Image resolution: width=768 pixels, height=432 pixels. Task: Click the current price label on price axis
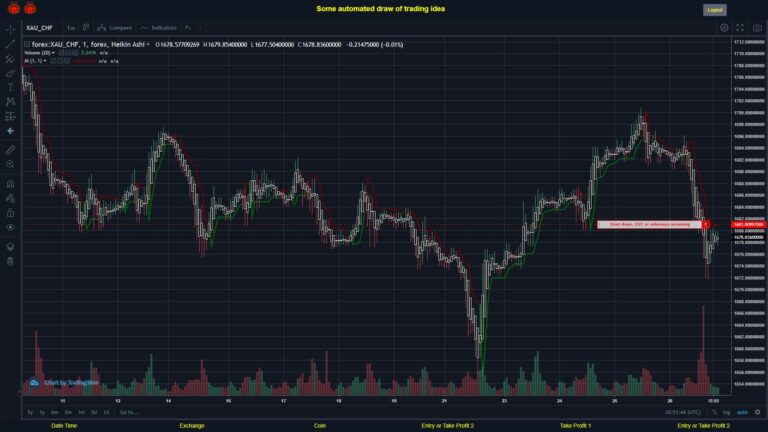(x=748, y=238)
